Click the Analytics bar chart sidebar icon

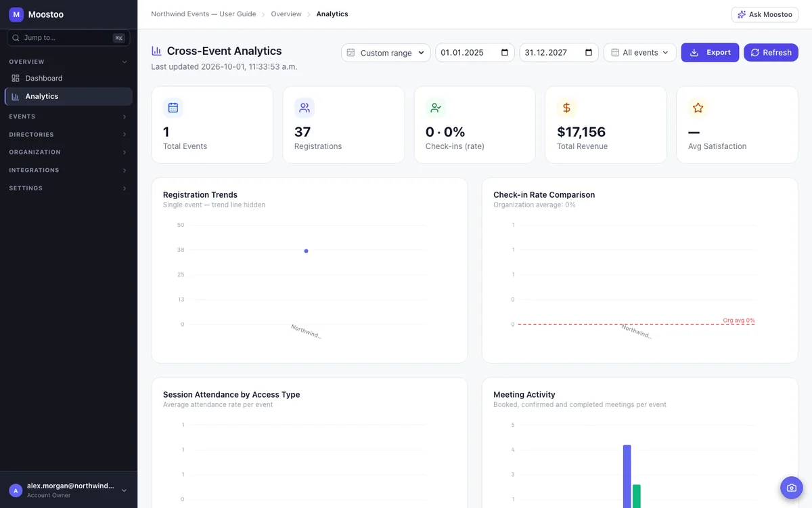click(16, 96)
